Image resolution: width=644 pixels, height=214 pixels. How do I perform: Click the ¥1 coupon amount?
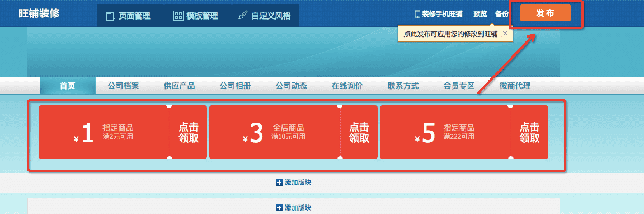coord(84,134)
